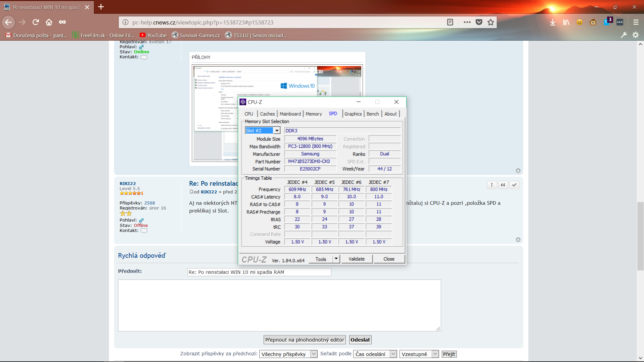Image resolution: width=644 pixels, height=362 pixels.
Task: Click the address bar URL
Action: click(x=203, y=22)
